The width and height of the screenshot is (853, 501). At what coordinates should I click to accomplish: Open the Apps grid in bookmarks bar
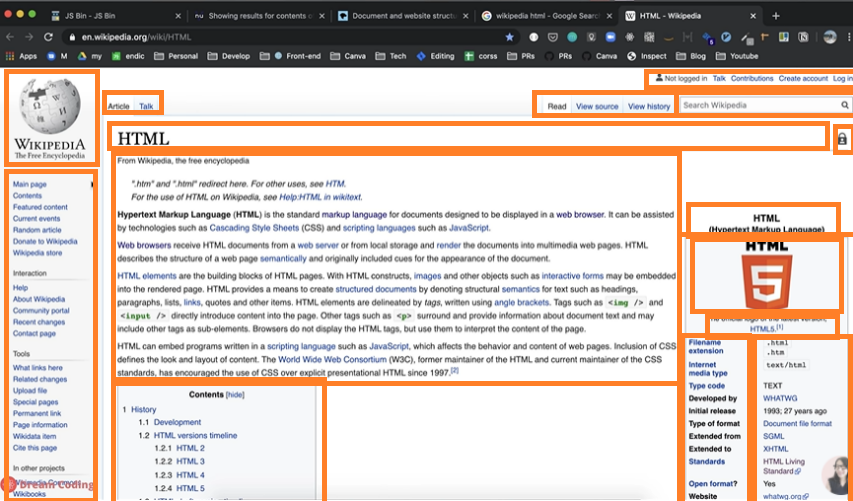(21, 56)
